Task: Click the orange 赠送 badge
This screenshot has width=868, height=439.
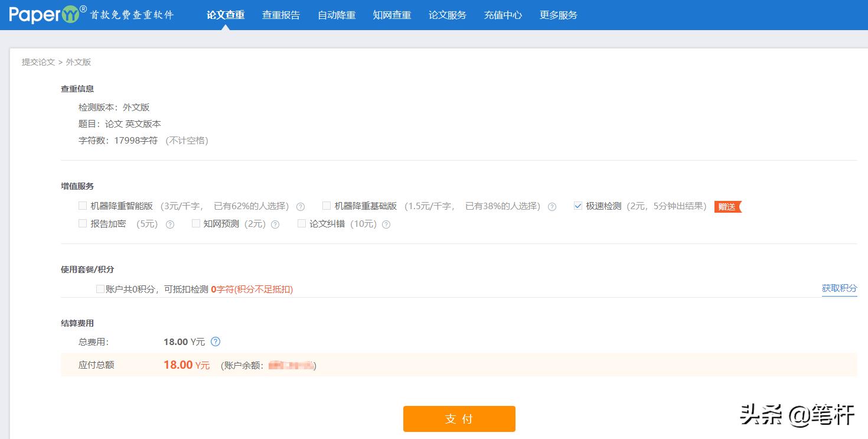Action: [727, 207]
